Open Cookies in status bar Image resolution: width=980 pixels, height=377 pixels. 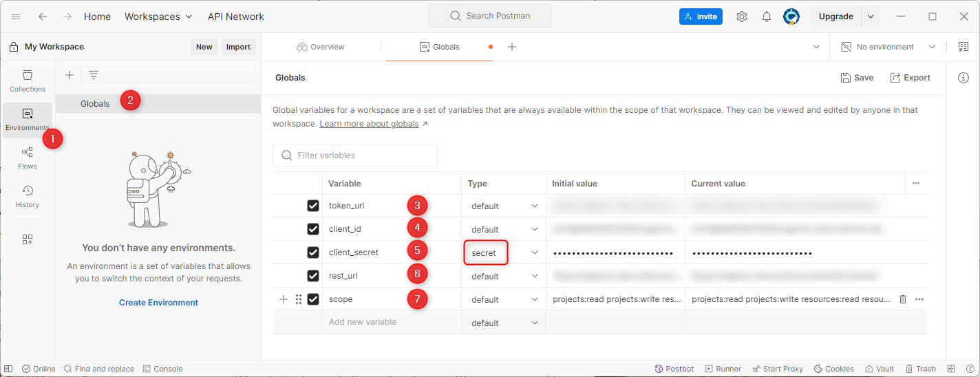[834, 369]
